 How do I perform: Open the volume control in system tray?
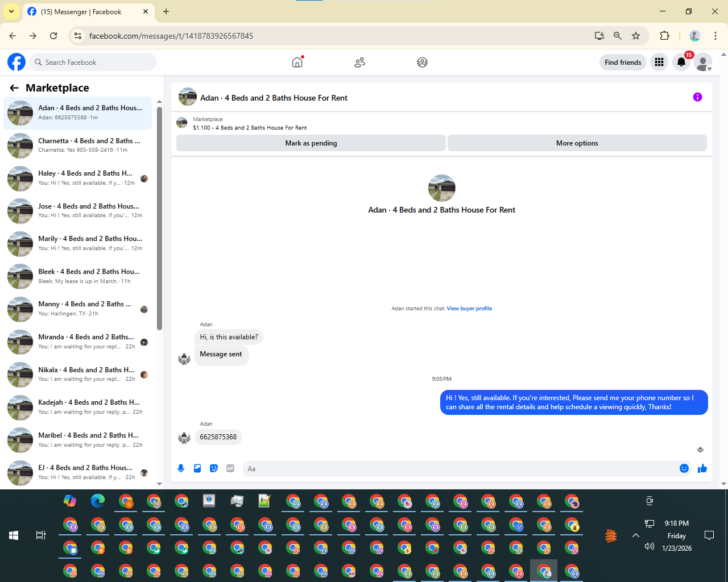(x=650, y=547)
